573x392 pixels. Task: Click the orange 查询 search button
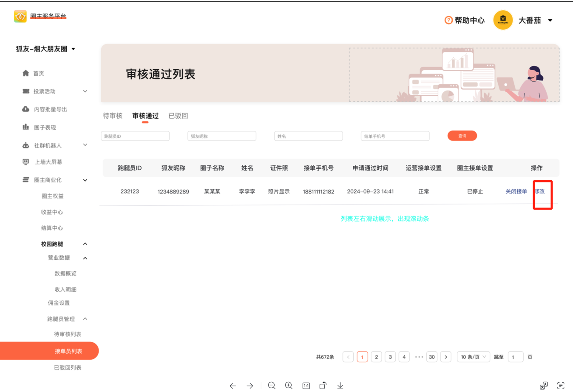pyautogui.click(x=462, y=136)
